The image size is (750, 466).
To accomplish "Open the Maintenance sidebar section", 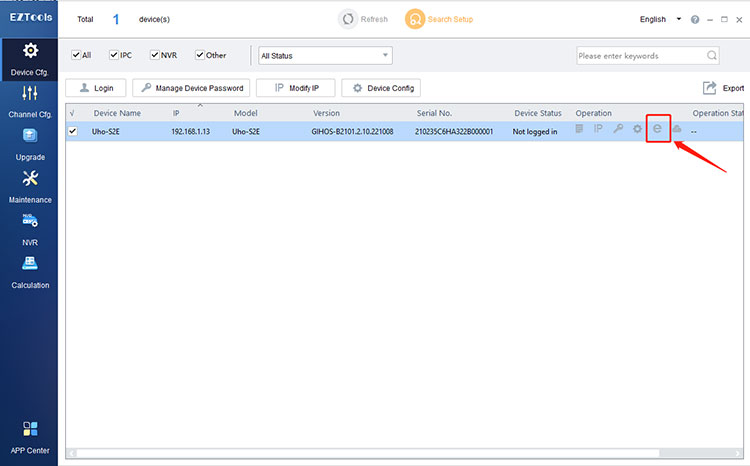I will click(30, 187).
